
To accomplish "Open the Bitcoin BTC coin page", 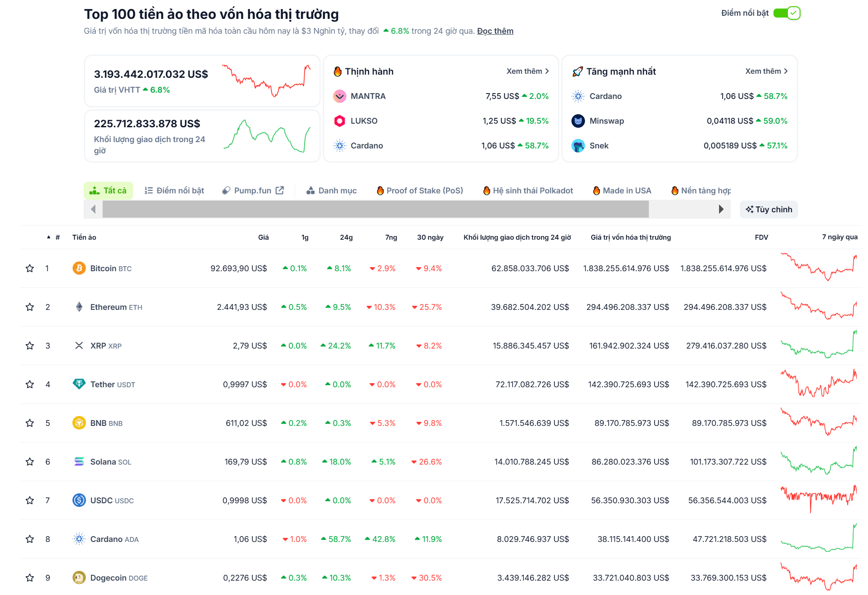I will (x=111, y=268).
